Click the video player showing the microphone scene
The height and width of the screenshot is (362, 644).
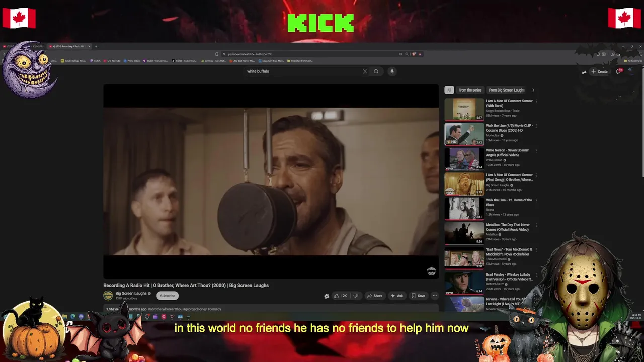pos(271,181)
